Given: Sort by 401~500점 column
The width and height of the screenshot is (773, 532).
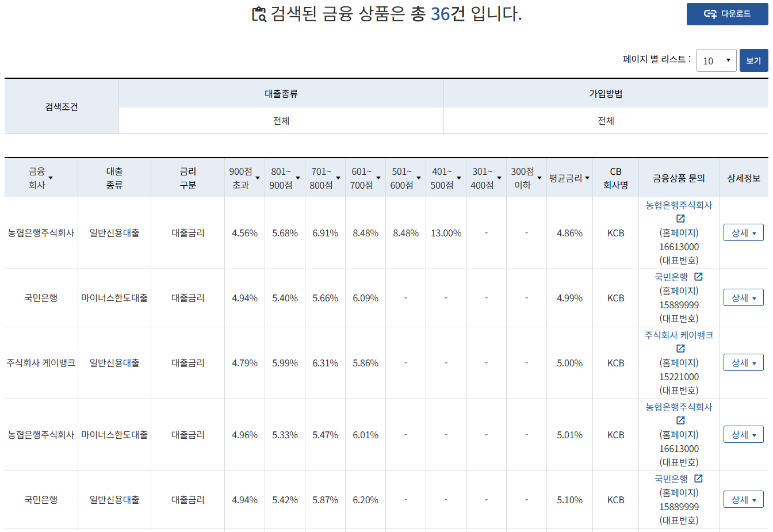Looking at the screenshot, I should pyautogui.click(x=459, y=178).
